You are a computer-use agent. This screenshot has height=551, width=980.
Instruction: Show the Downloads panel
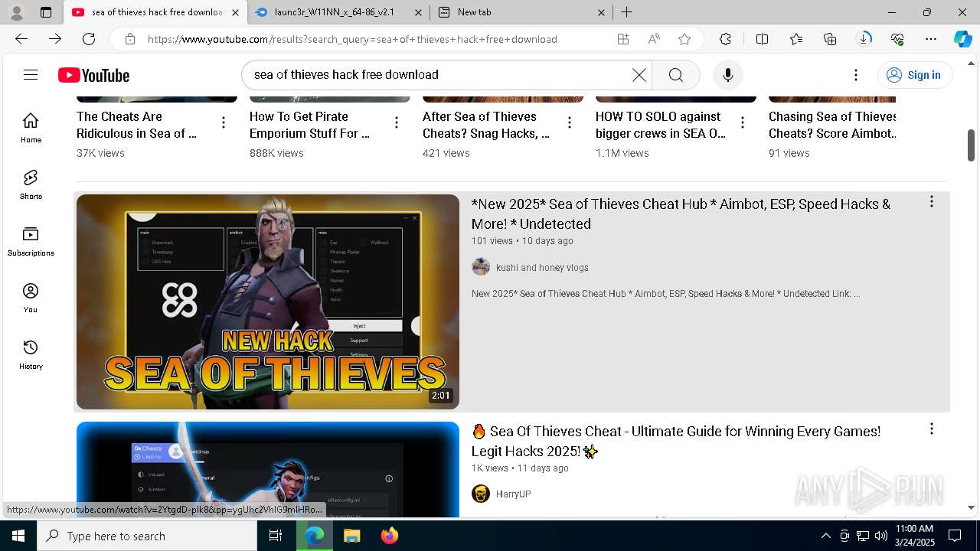click(864, 39)
